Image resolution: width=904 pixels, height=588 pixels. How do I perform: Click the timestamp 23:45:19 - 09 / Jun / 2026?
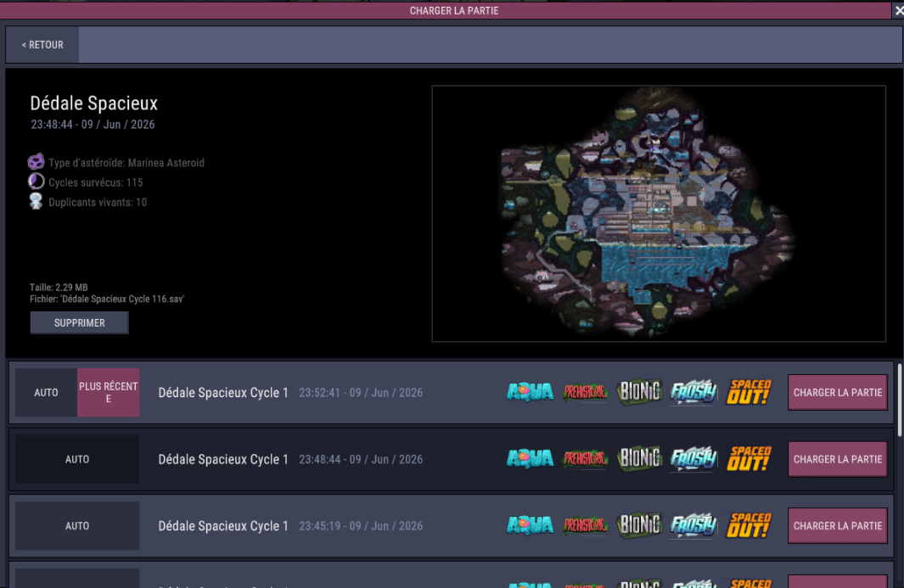click(361, 526)
